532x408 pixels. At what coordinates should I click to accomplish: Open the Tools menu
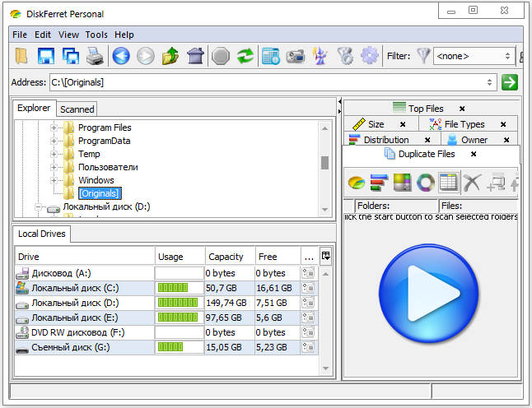(96, 35)
